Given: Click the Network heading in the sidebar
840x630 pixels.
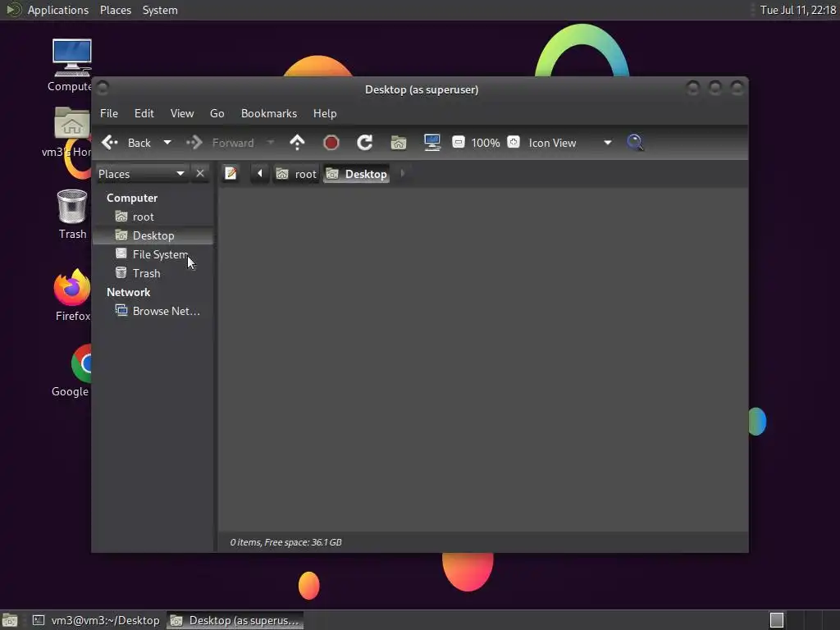Looking at the screenshot, I should (128, 293).
